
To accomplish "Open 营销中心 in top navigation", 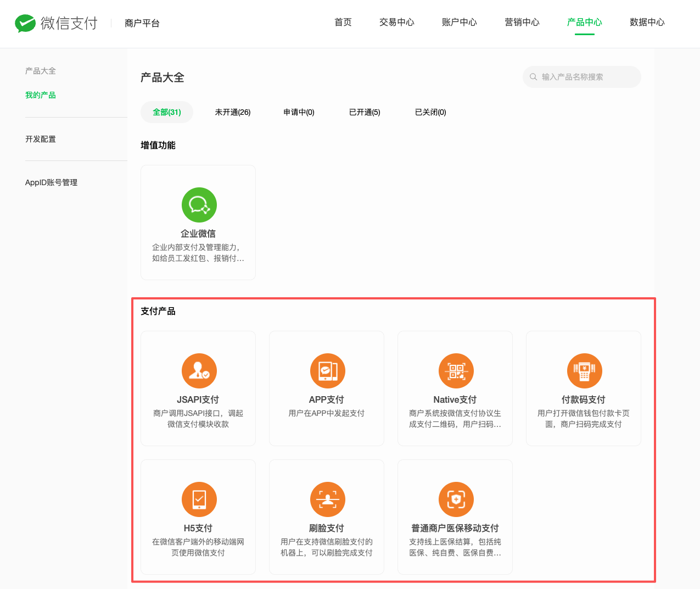I will pyautogui.click(x=522, y=23).
